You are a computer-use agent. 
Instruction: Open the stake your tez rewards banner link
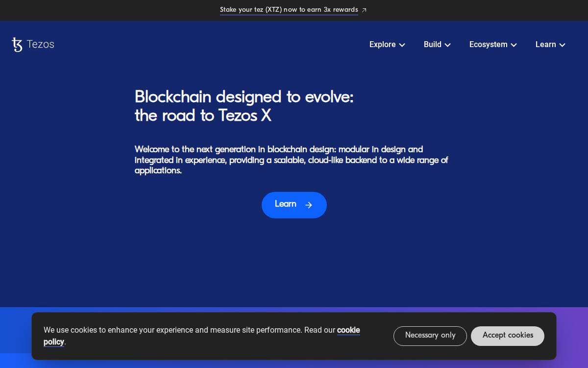coord(289,10)
